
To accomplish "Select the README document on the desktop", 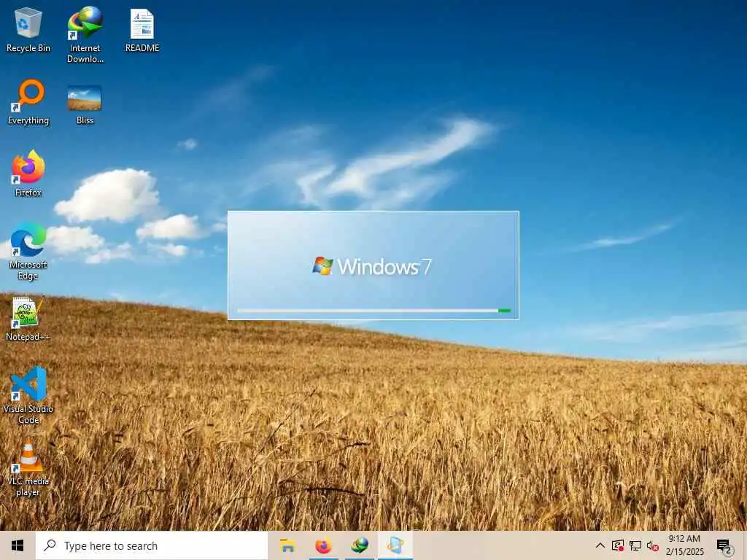I will pyautogui.click(x=142, y=29).
